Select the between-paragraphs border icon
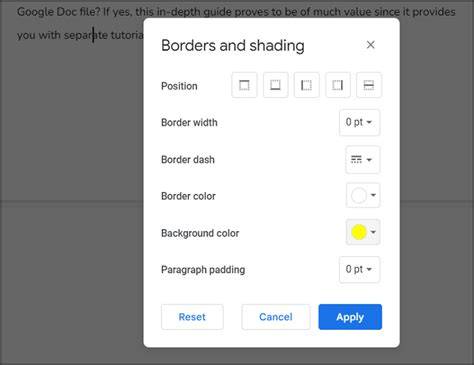 pyautogui.click(x=369, y=85)
